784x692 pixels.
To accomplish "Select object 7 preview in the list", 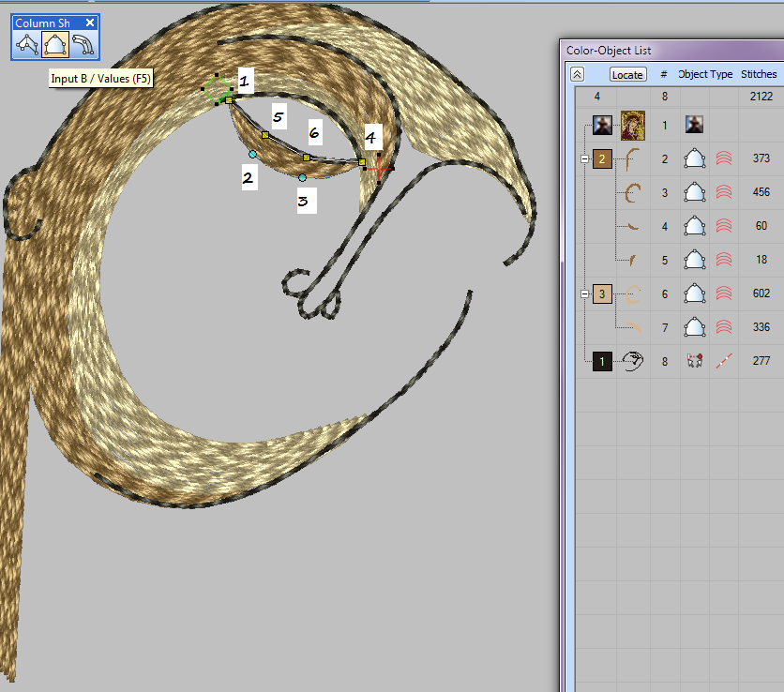I will [x=633, y=327].
